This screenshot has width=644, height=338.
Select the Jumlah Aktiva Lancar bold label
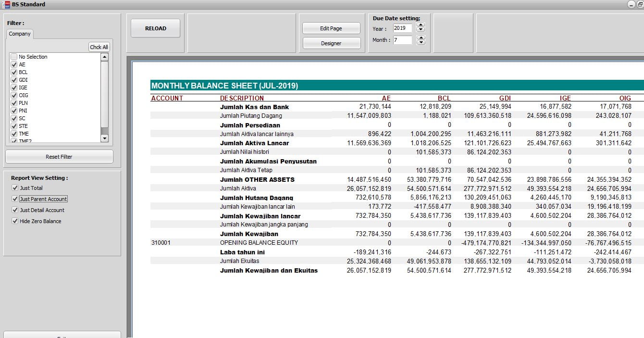point(255,143)
